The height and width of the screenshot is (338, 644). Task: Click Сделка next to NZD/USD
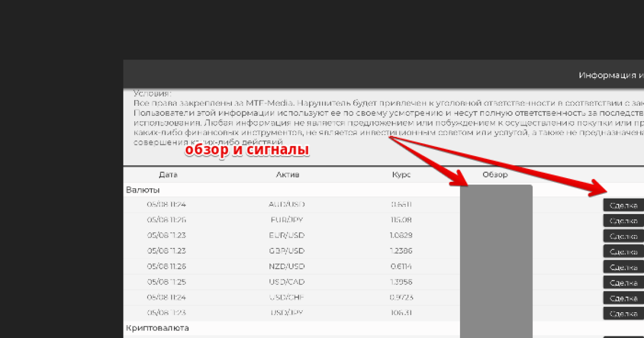point(624,267)
